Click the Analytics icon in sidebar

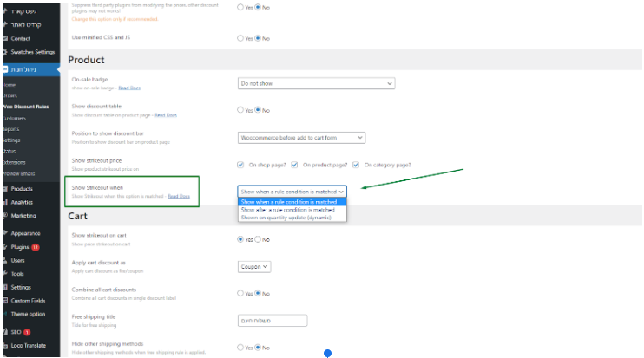coord(5,202)
